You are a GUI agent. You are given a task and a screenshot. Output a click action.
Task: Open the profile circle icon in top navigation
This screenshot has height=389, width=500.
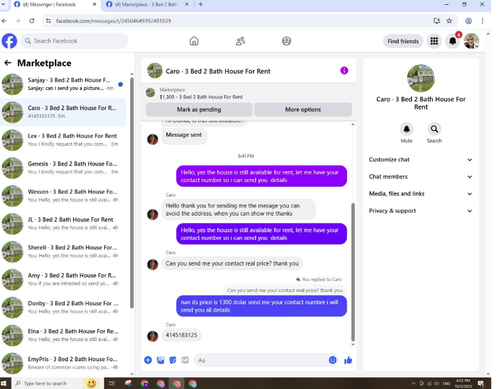(x=287, y=41)
